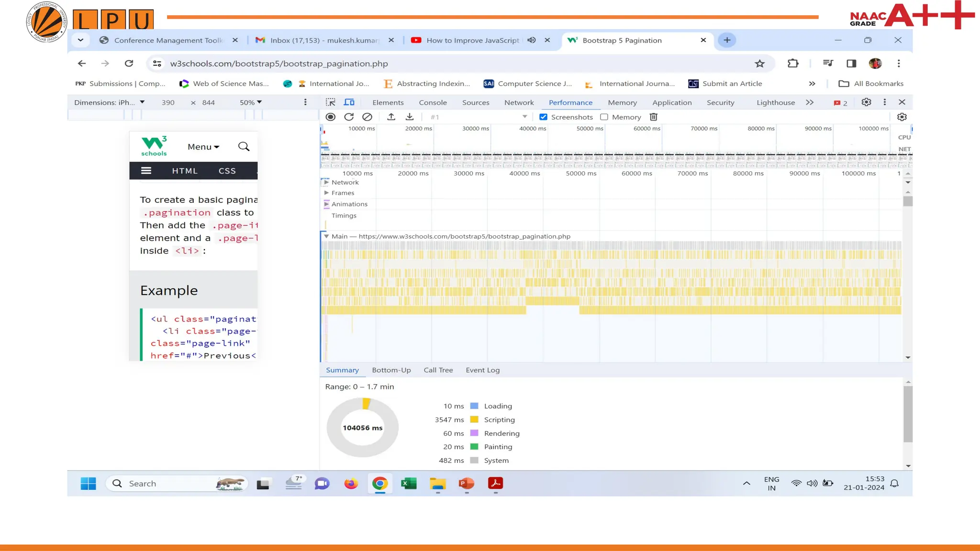Click the inspect element selector icon

[330, 102]
